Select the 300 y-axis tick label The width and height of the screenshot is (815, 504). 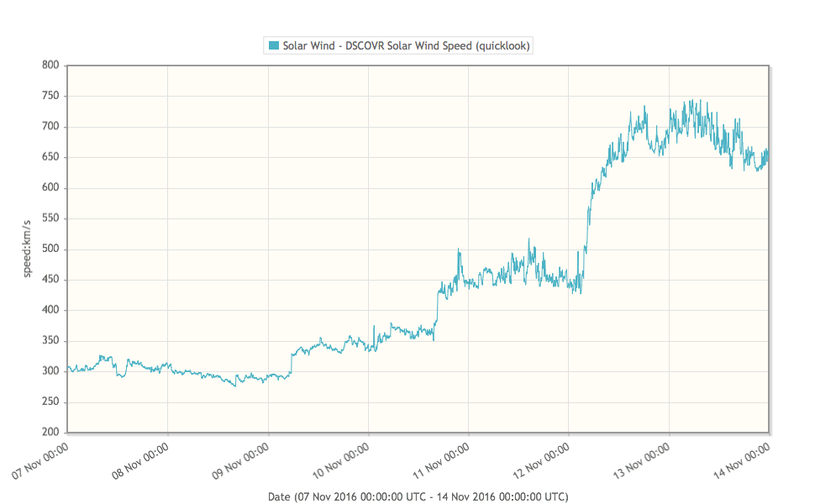50,371
